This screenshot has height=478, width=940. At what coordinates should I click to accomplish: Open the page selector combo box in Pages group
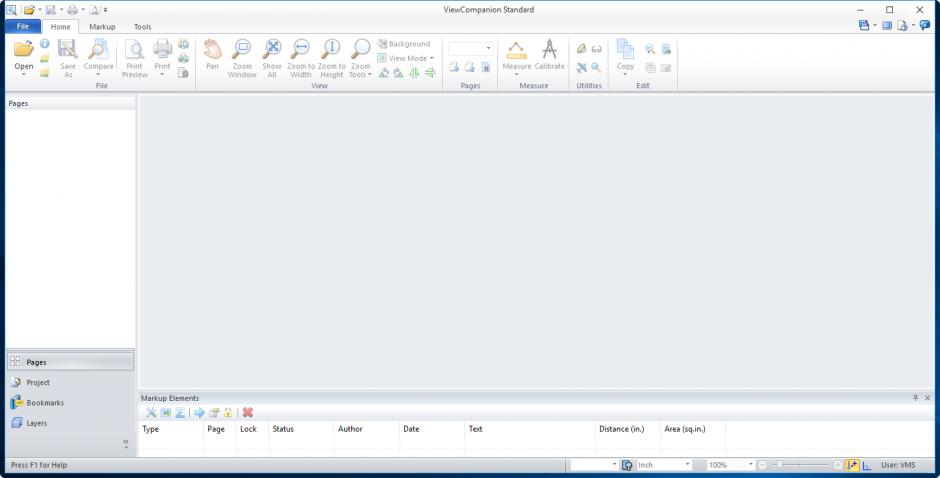[471, 49]
